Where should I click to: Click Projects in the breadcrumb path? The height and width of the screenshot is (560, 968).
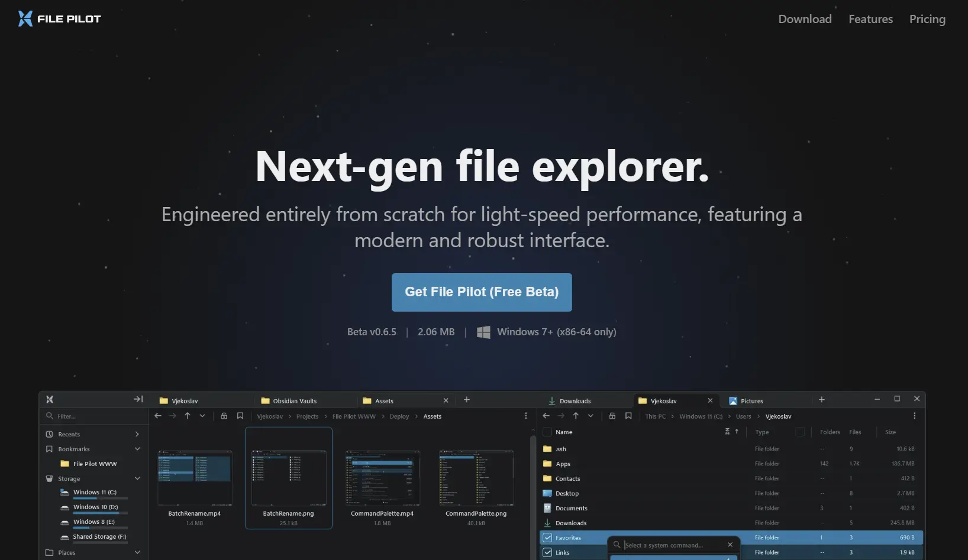click(x=307, y=416)
